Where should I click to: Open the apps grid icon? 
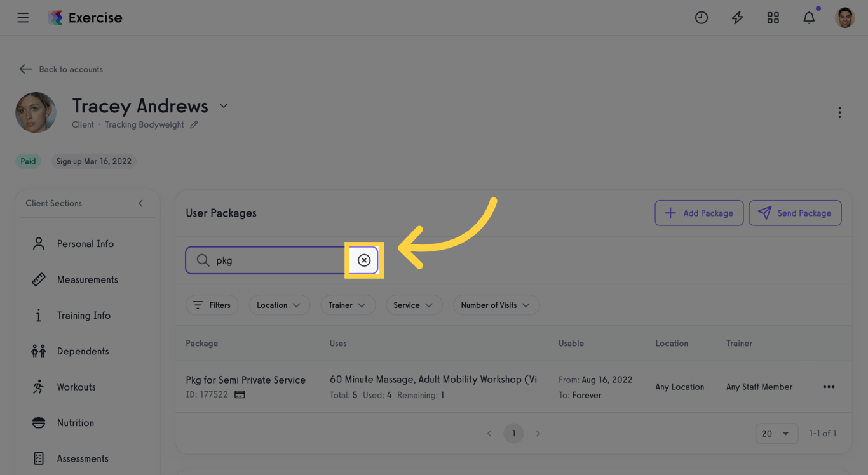point(773,18)
